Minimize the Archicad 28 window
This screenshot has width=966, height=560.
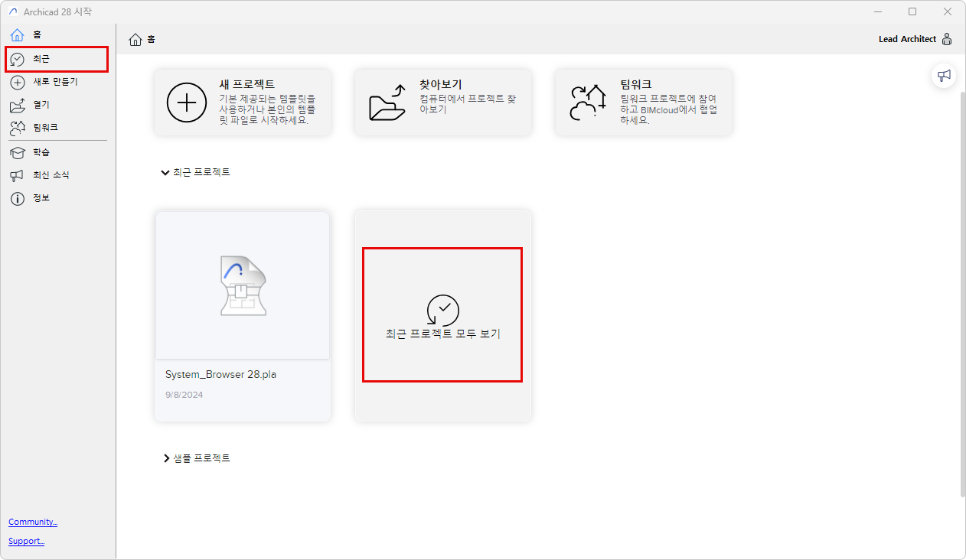[877, 11]
